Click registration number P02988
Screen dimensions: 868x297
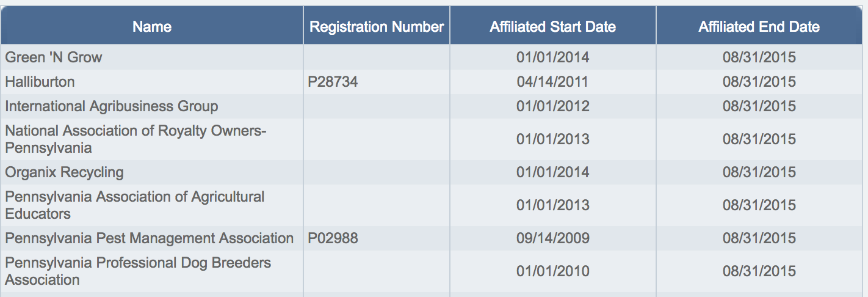click(x=333, y=238)
